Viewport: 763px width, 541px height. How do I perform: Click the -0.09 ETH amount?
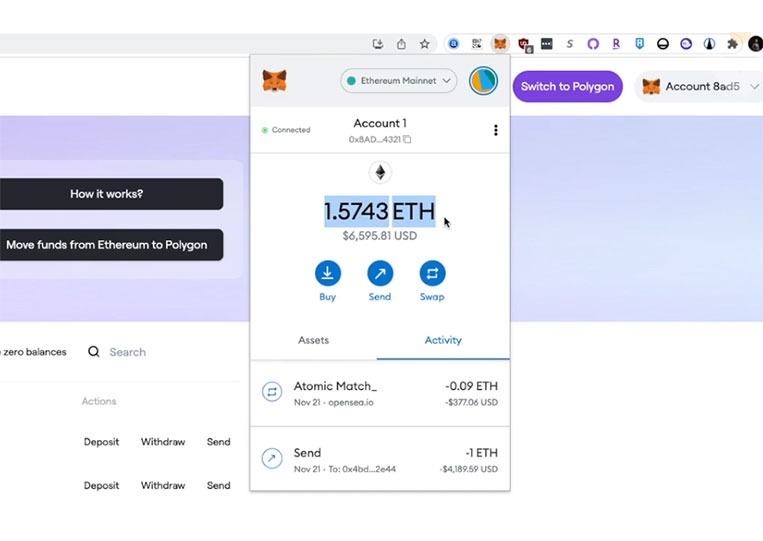[472, 386]
